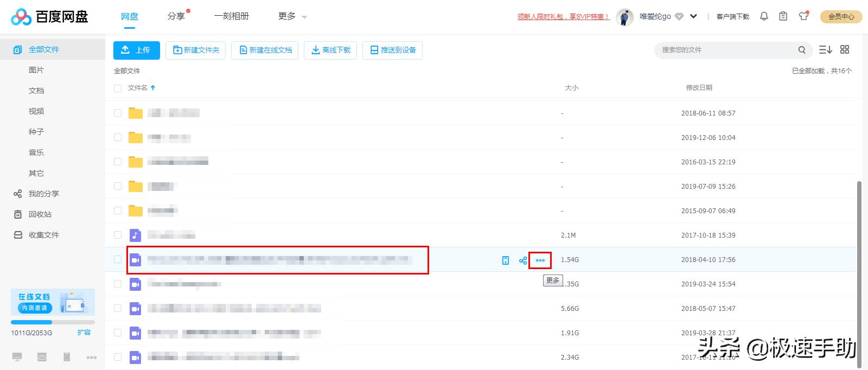Click the 新建在线文档 button
This screenshot has height=370, width=868.
[x=265, y=50]
